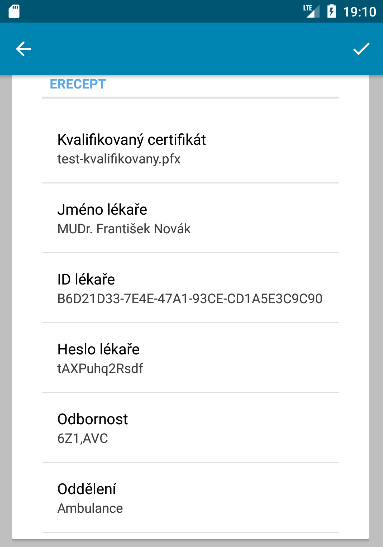
Task: Open the Kvalifikovaný certifikát setting
Action: pyautogui.click(x=190, y=148)
